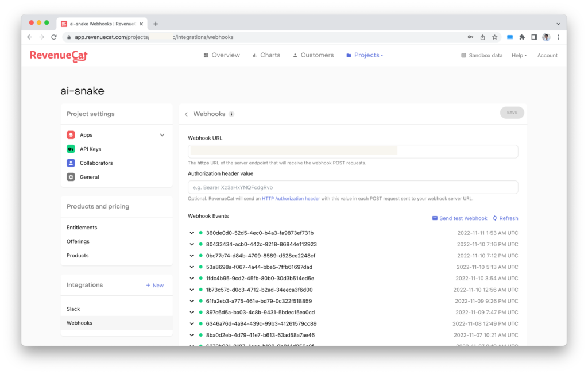Open the browser extensions puzzle icon

pyautogui.click(x=522, y=37)
